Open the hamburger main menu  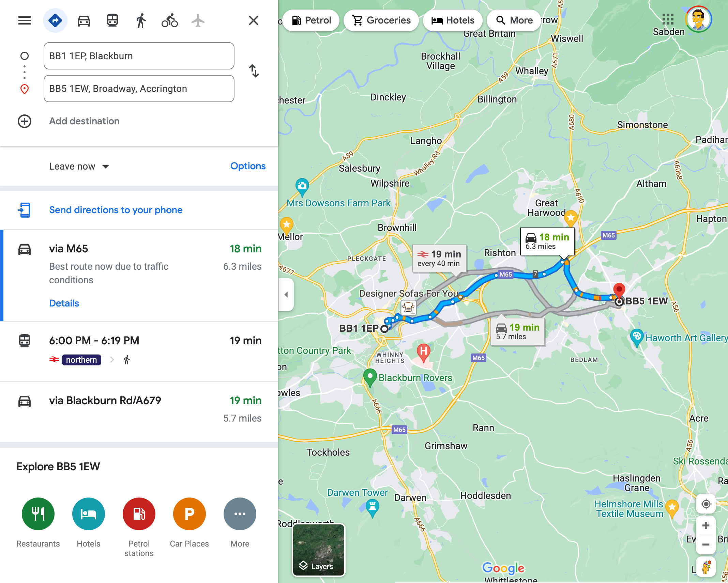pos(25,21)
